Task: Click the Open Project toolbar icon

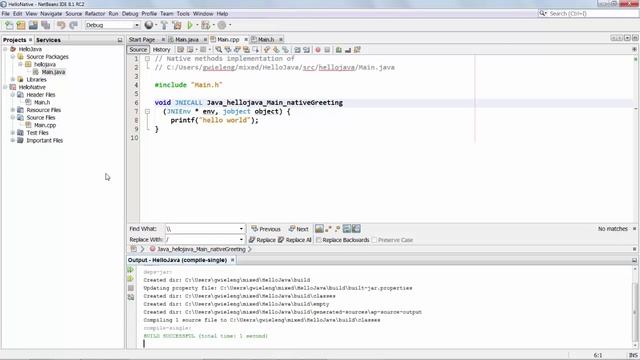Action: coord(33,25)
